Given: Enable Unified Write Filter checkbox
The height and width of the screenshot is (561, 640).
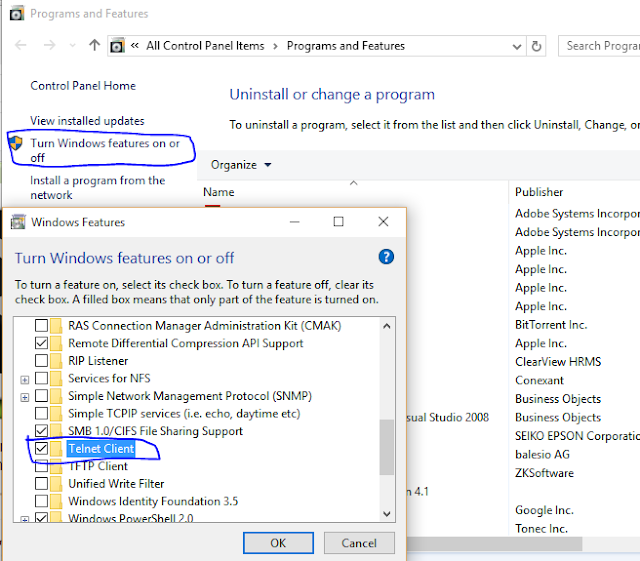Looking at the screenshot, I should tap(41, 483).
